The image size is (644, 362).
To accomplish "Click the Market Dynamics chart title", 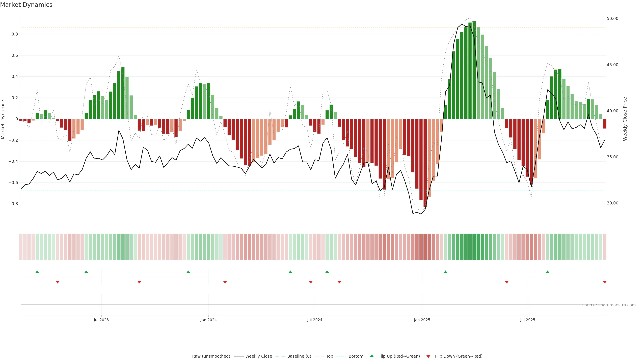I will (26, 5).
